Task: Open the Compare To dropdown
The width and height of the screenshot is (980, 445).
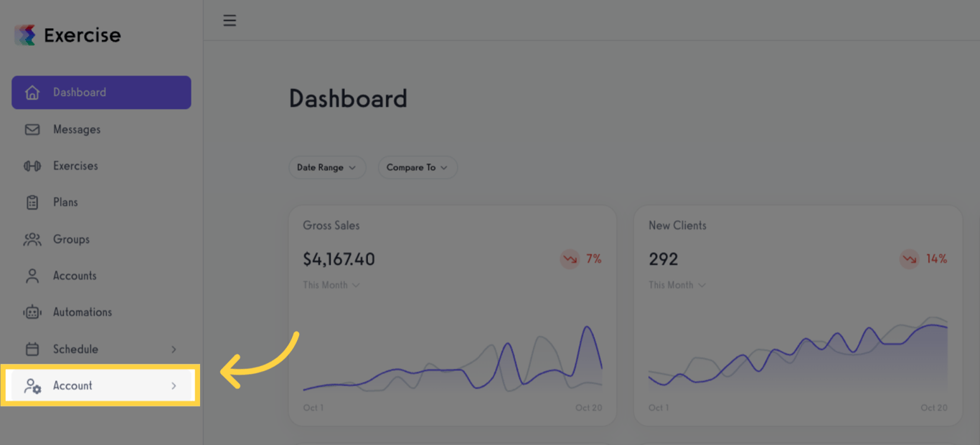Action: [418, 167]
